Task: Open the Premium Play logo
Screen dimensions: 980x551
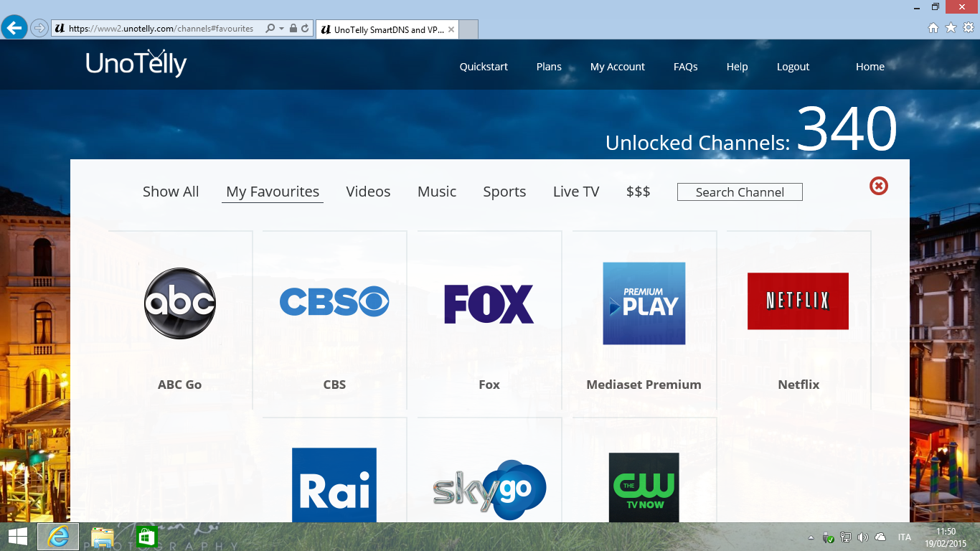Action: [x=644, y=303]
